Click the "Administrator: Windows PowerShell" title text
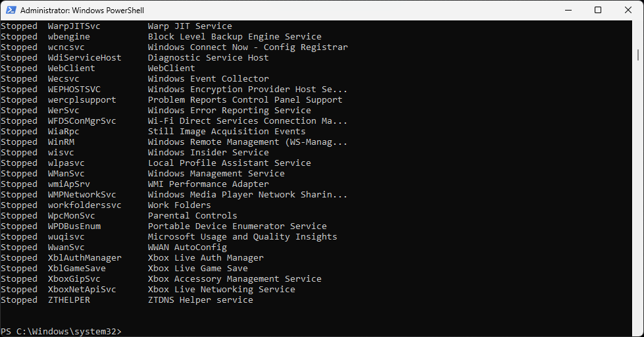The width and height of the screenshot is (644, 337). 82,11
